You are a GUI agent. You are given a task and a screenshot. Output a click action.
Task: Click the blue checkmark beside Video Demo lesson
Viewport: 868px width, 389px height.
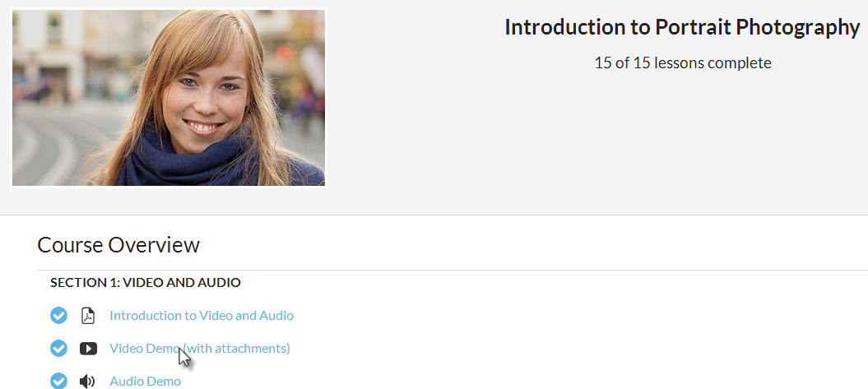coord(58,349)
